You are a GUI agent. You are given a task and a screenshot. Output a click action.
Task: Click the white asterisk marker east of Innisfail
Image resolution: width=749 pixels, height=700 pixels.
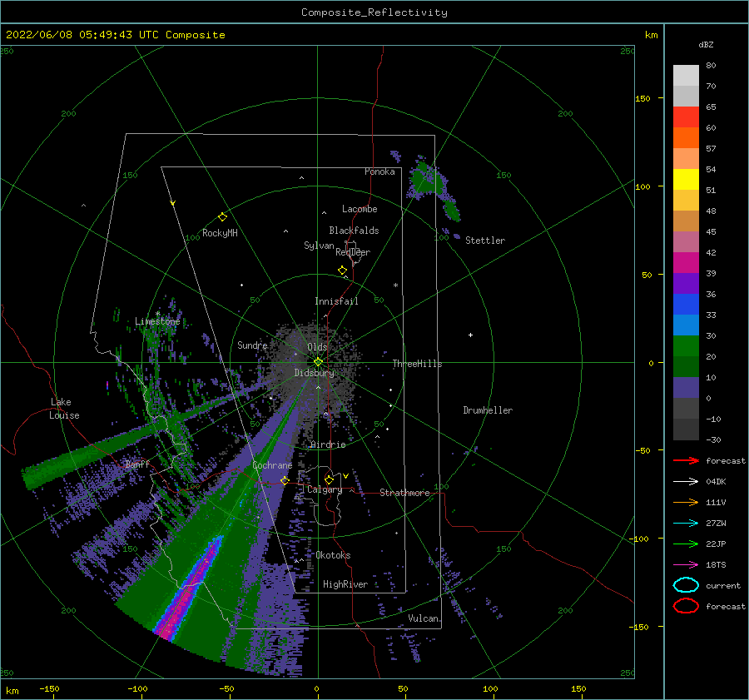coord(395,285)
